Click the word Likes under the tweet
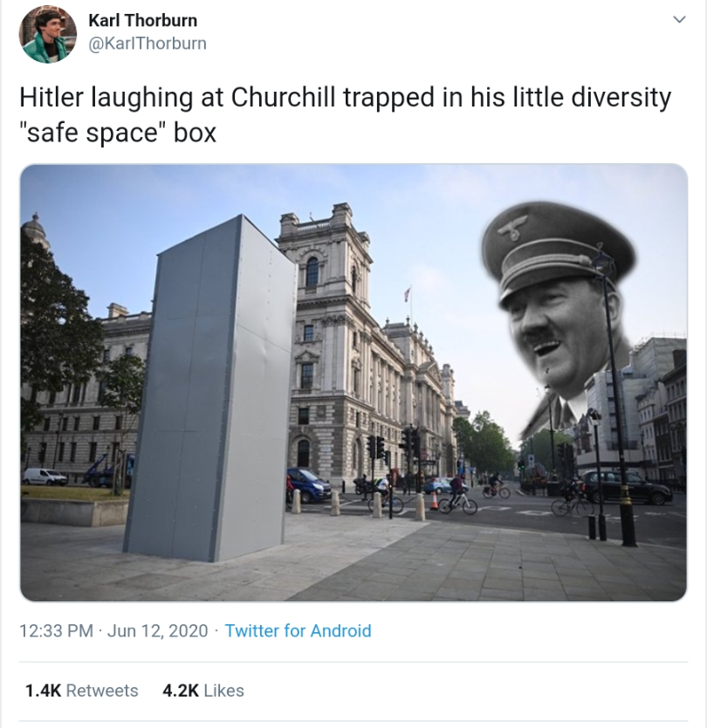This screenshot has width=707, height=728. (223, 690)
